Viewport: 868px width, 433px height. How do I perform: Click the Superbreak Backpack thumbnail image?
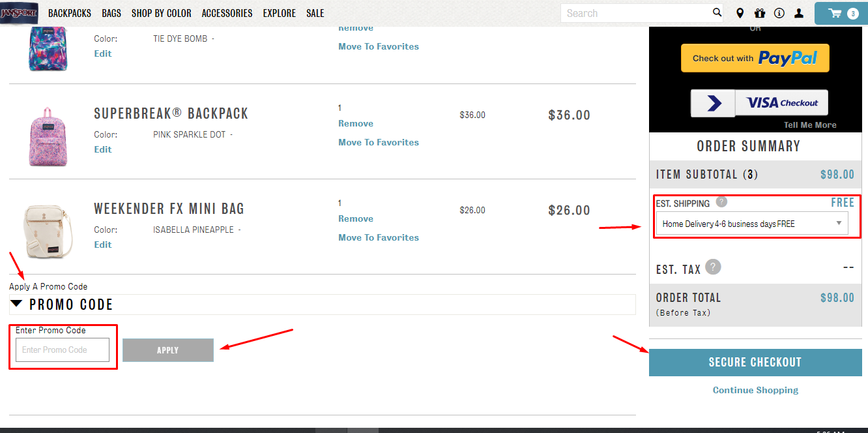tap(48, 136)
